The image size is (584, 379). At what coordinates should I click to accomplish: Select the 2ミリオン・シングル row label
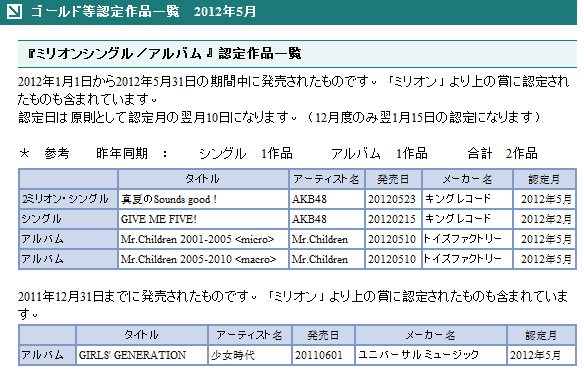[68, 199]
